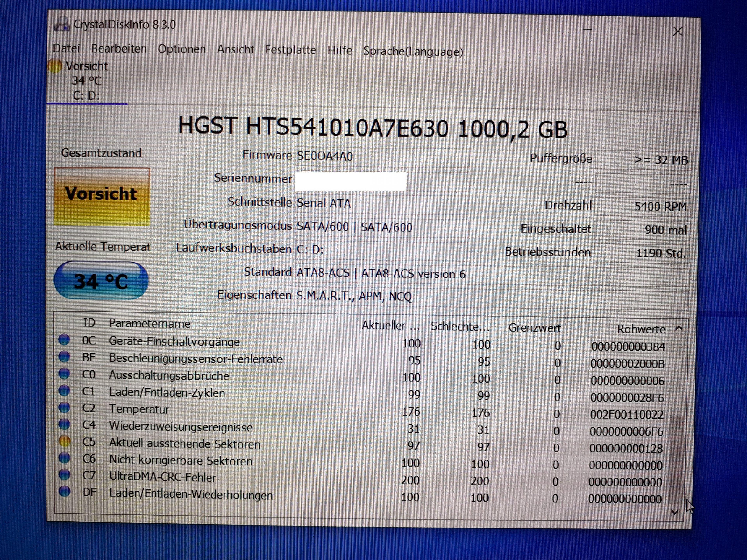Open the Datei menu
This screenshot has height=560, width=747.
66,48
